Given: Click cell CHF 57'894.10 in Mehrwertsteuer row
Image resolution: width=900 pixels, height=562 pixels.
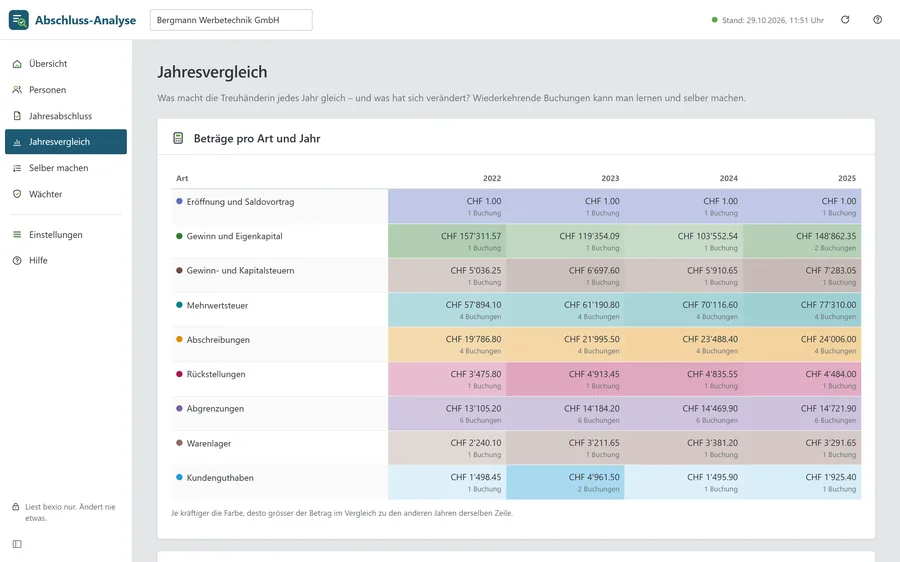Looking at the screenshot, I should coord(447,310).
